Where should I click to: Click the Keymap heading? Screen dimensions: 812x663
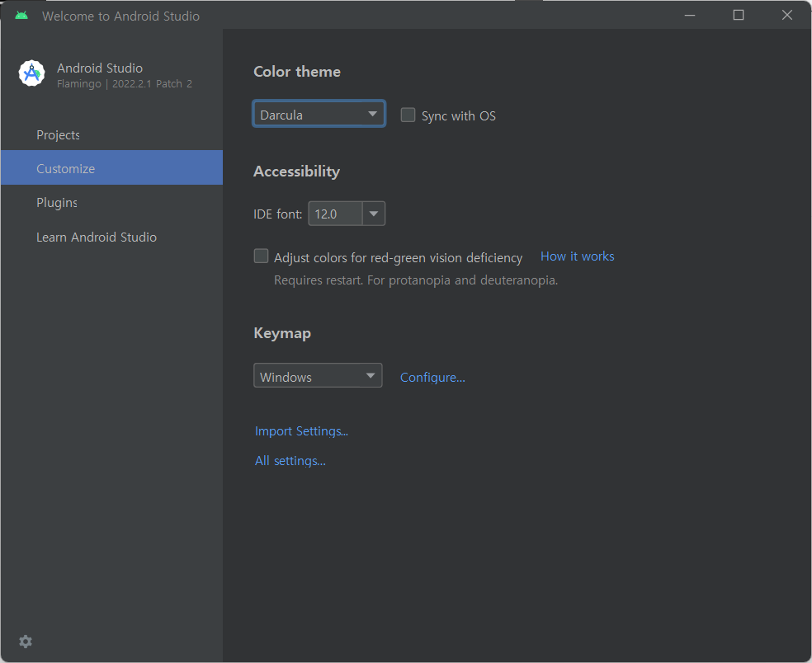point(282,333)
